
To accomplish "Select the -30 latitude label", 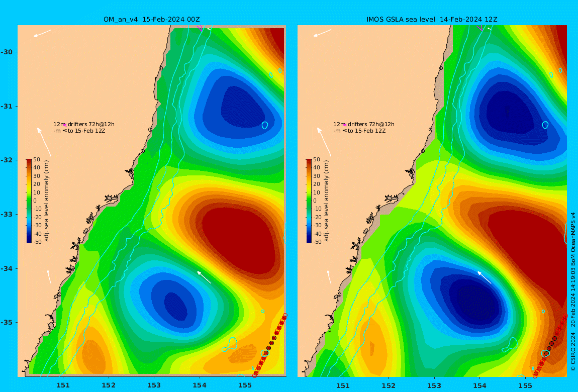I will [x=7, y=52].
